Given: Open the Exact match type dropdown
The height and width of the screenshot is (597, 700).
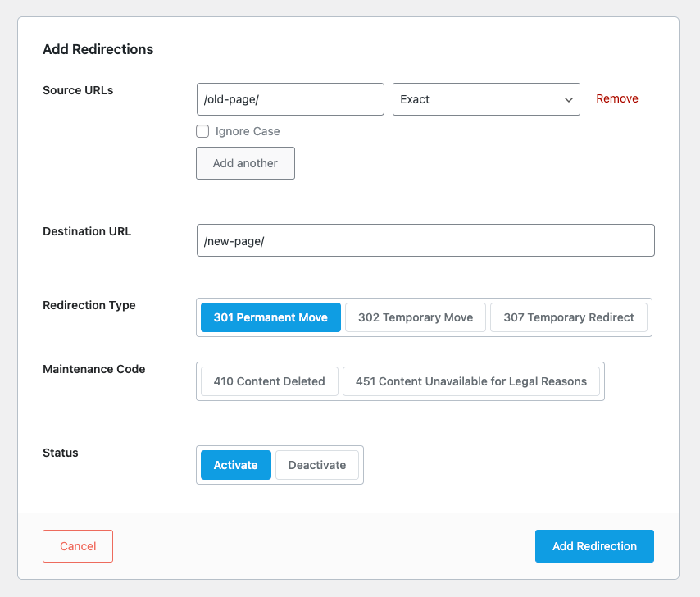Looking at the screenshot, I should pyautogui.click(x=486, y=99).
